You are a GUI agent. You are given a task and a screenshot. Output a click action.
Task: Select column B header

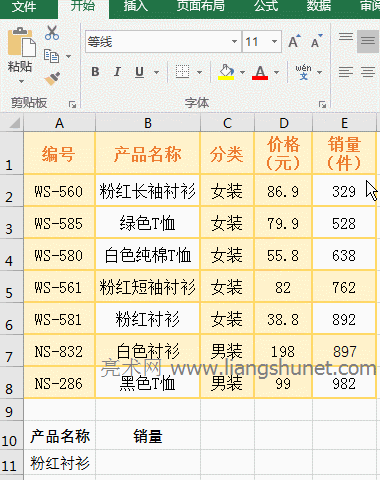pyautogui.click(x=148, y=123)
